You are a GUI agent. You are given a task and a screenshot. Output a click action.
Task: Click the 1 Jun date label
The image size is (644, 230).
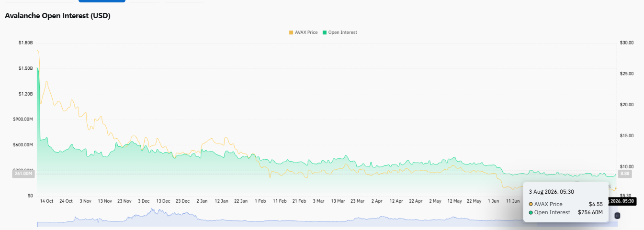point(494,201)
